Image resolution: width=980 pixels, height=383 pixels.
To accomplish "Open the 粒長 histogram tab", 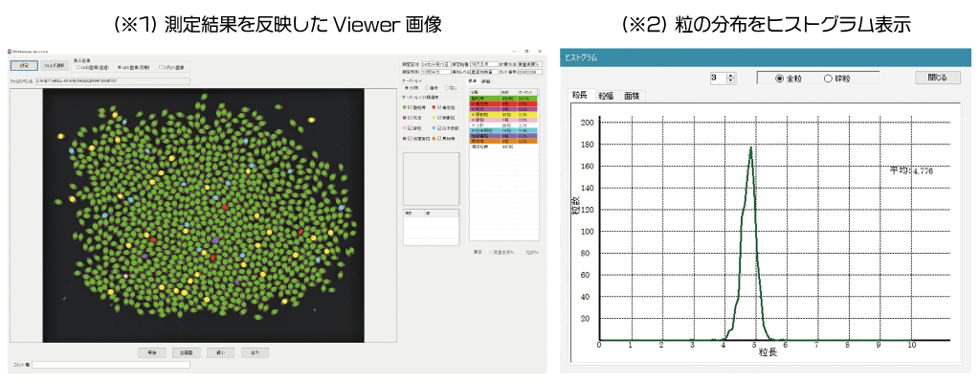I will pyautogui.click(x=579, y=95).
